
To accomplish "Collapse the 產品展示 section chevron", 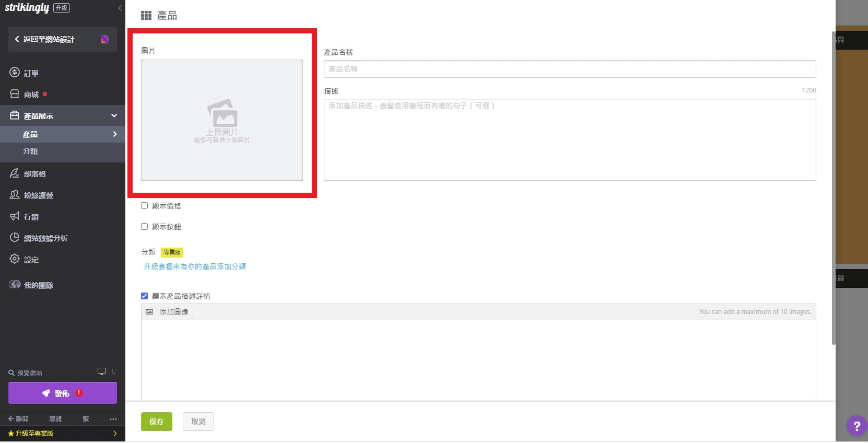I will 114,116.
